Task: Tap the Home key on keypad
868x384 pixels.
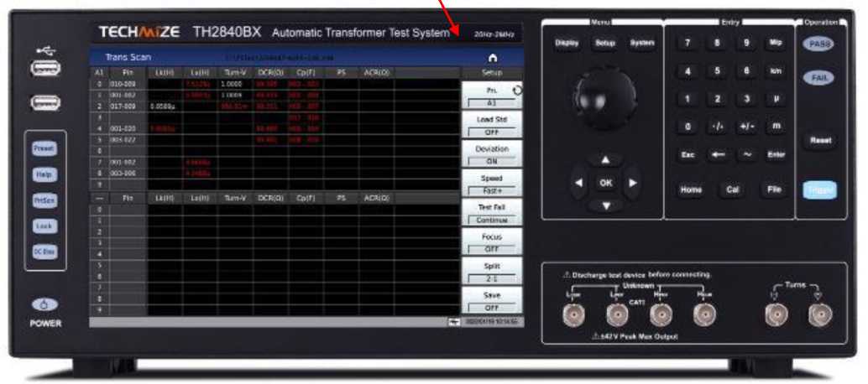Action: (692, 189)
